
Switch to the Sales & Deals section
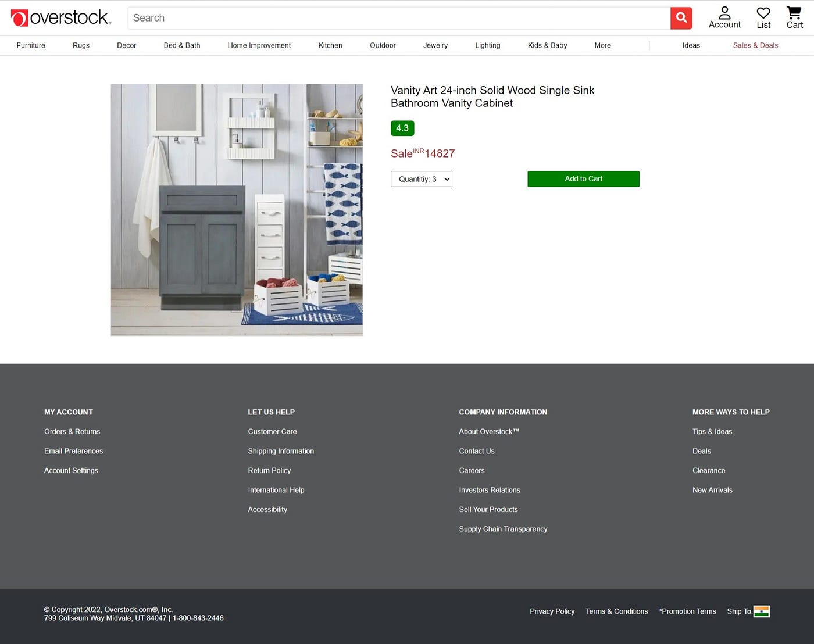(x=755, y=45)
